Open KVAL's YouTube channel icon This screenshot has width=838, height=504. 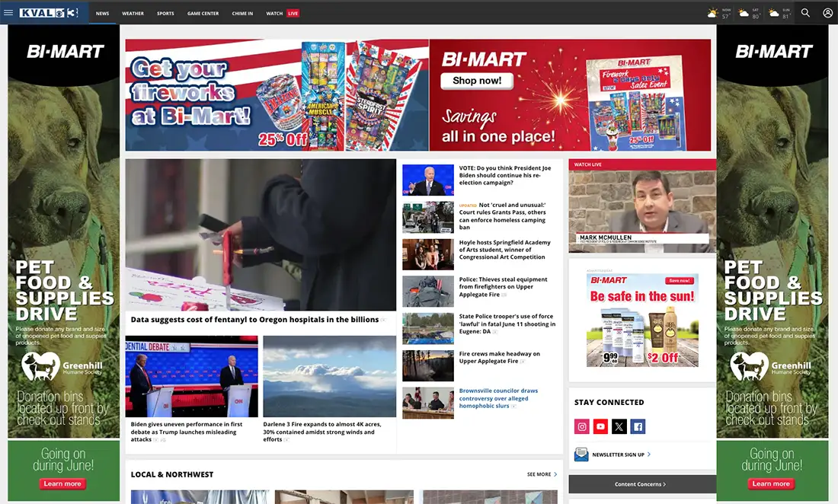[x=601, y=426]
